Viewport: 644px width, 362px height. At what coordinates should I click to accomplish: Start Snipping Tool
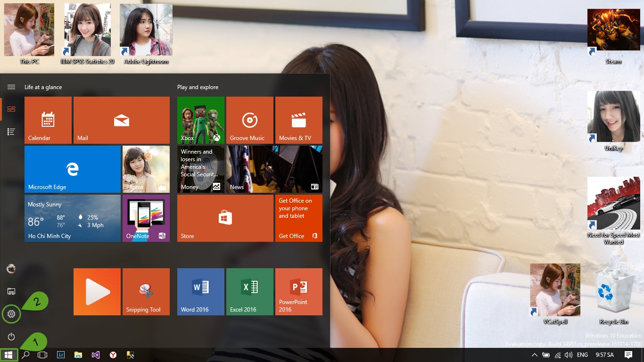[x=146, y=291]
